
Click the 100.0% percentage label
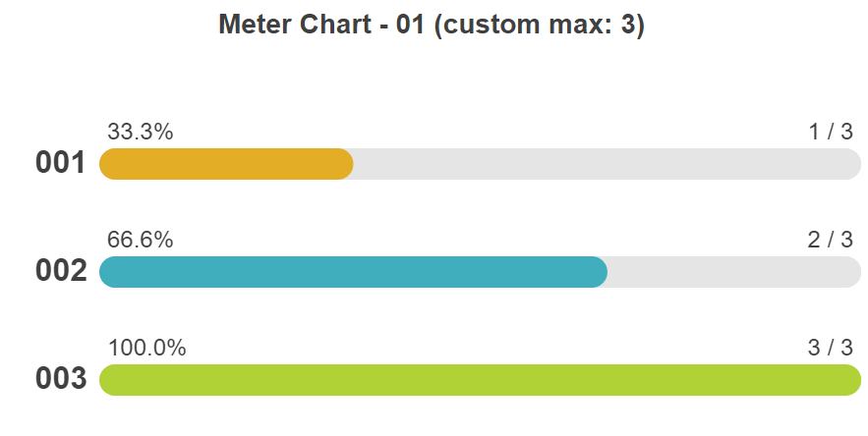pos(146,348)
